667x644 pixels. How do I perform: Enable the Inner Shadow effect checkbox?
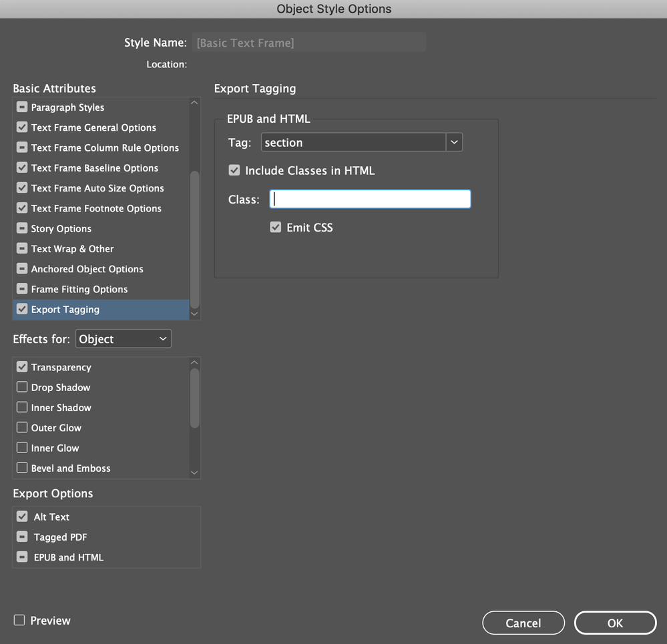pyautogui.click(x=22, y=407)
